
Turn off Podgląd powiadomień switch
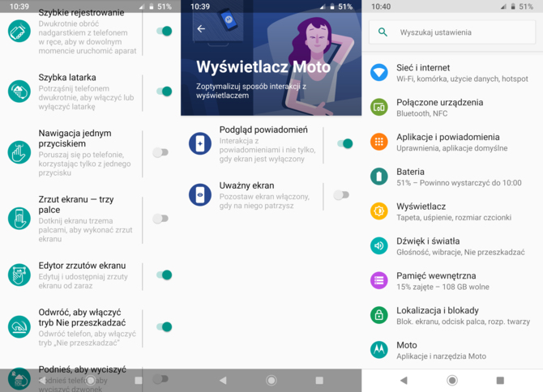coord(345,143)
